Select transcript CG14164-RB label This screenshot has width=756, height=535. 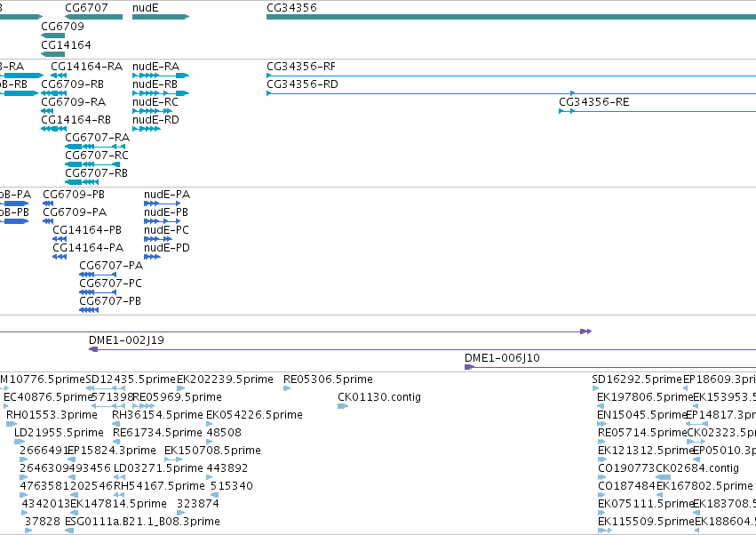click(76, 120)
